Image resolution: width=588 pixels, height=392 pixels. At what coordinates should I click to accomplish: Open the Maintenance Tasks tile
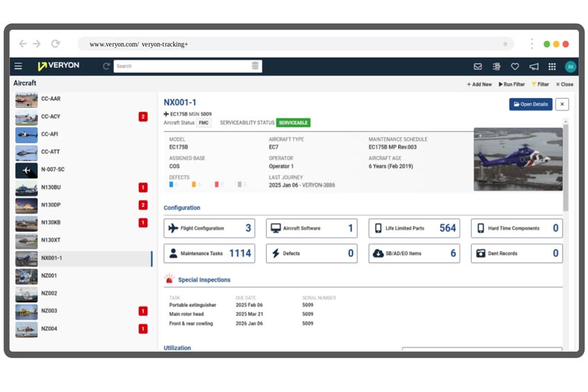209,254
